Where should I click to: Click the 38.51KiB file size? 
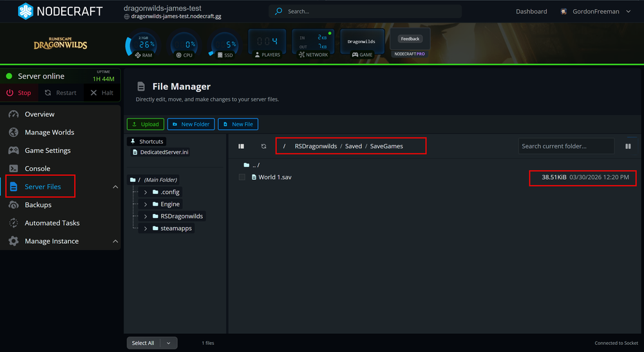554,177
